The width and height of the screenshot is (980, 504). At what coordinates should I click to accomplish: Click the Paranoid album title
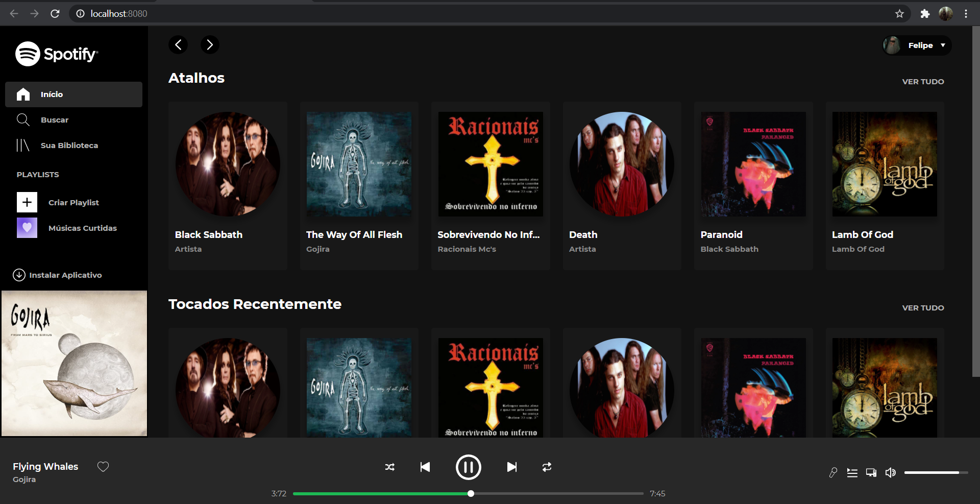721,235
